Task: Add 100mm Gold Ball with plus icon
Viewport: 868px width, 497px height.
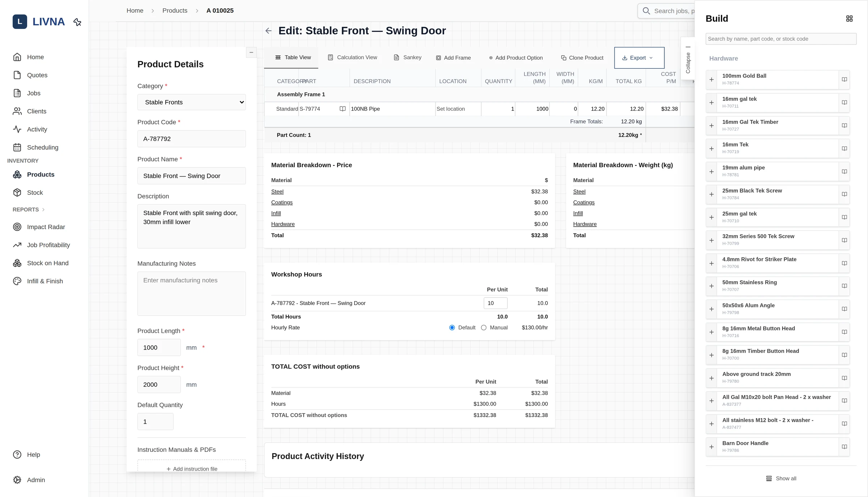Action: tap(711, 80)
